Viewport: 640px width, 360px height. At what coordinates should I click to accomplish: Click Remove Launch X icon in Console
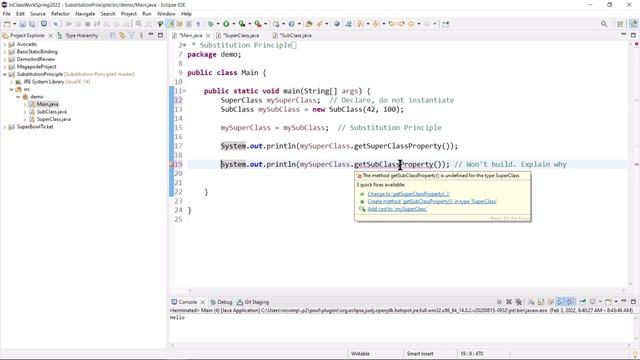click(x=509, y=302)
